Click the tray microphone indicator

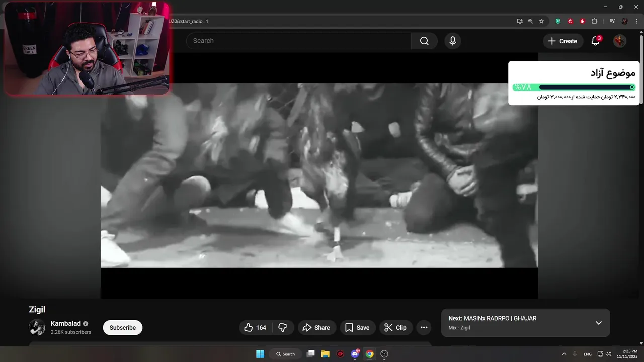point(575,354)
